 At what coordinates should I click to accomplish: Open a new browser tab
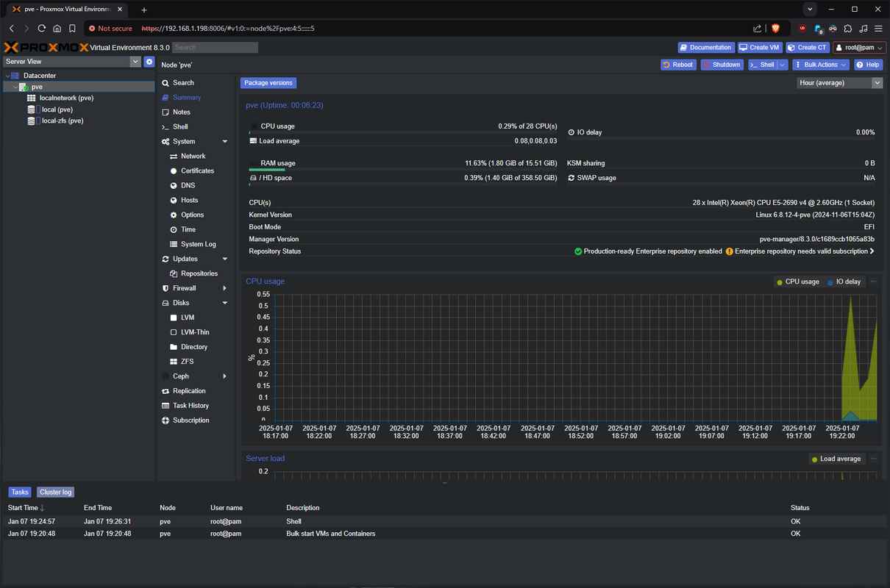point(144,10)
